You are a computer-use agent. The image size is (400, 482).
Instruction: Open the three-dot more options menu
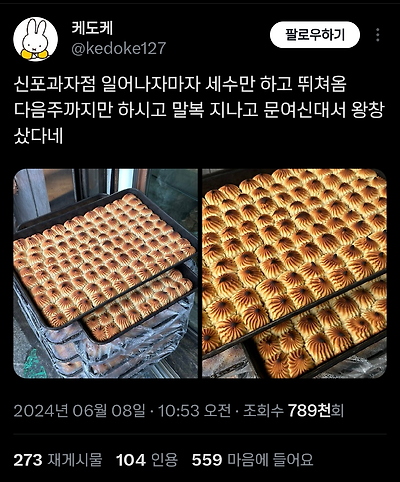[x=378, y=35]
